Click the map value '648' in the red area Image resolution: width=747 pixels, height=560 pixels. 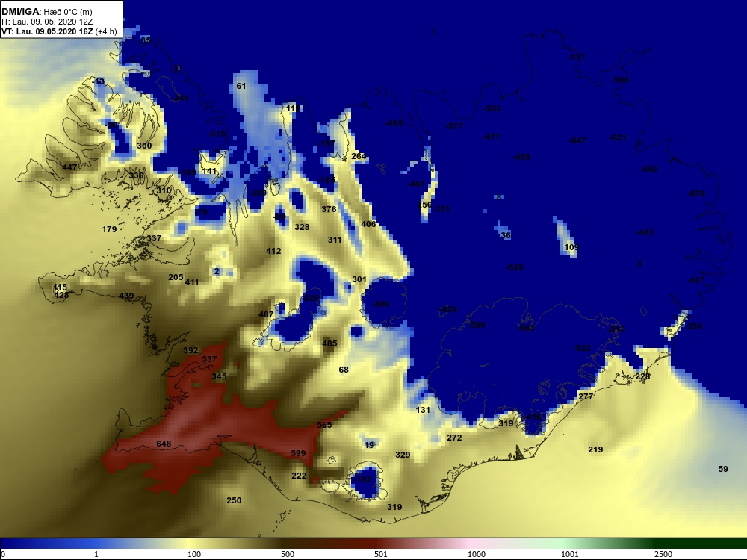(164, 444)
